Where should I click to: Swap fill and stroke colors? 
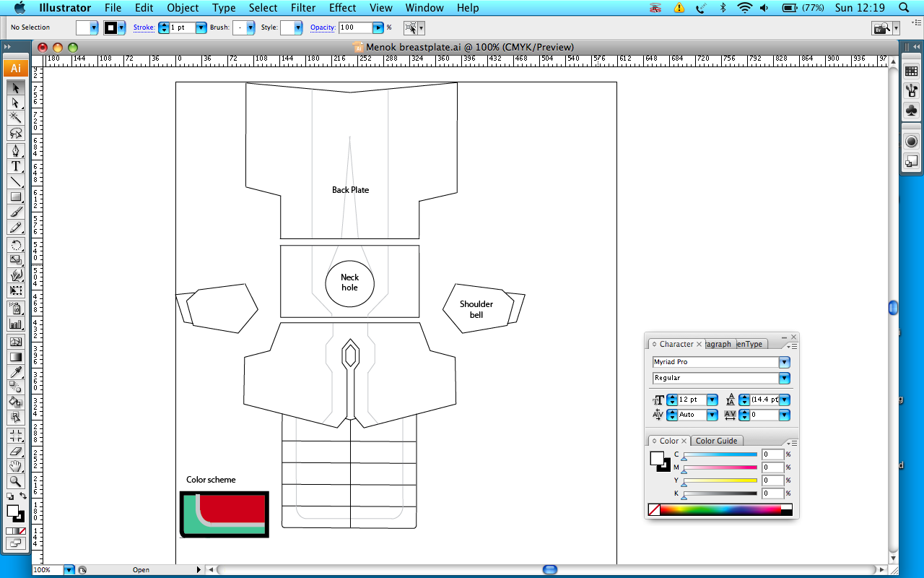tap(22, 496)
